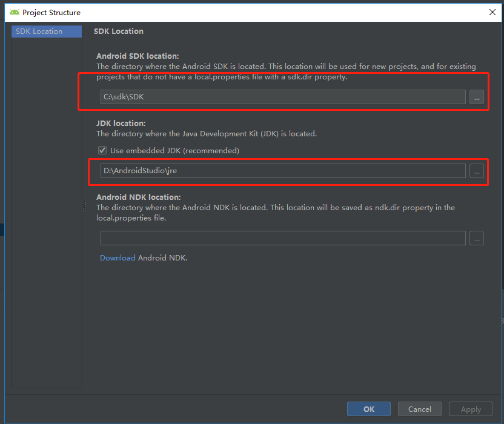Click the Apply button

(470, 409)
